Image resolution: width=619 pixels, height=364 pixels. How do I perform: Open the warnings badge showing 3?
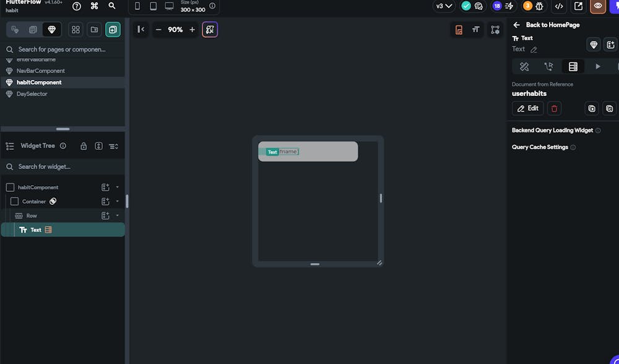[527, 6]
